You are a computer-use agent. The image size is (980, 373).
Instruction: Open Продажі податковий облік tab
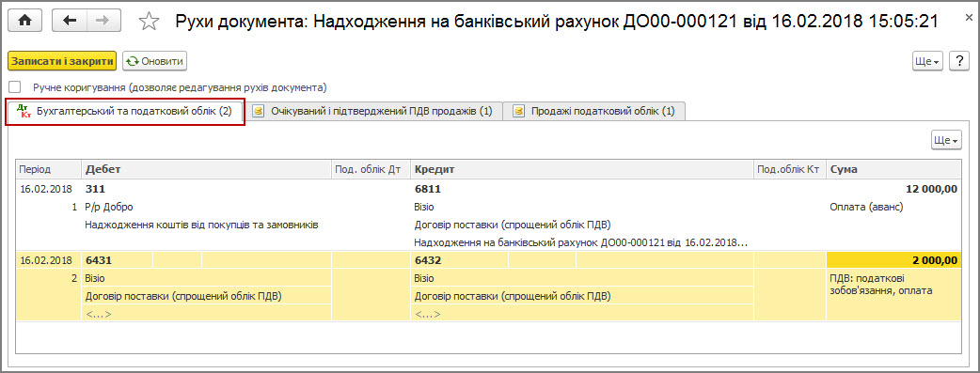click(593, 112)
